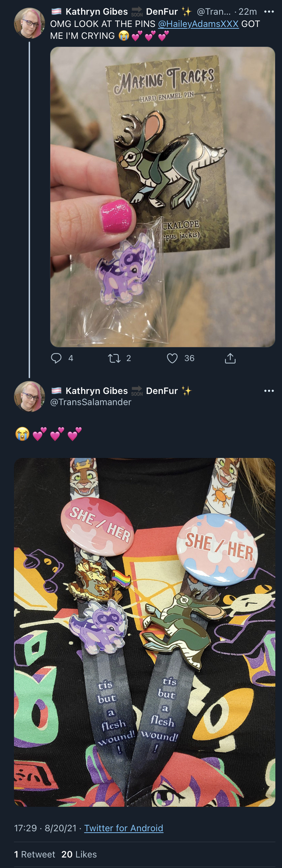This screenshot has height=868, width=282.
Task: Retweet the first tweet with pin photo
Action: click(114, 358)
